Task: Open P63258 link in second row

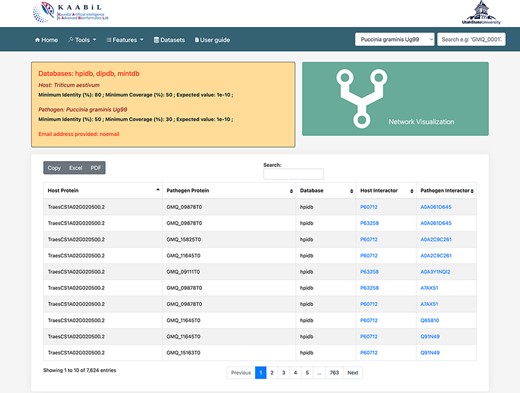Action: [369, 223]
